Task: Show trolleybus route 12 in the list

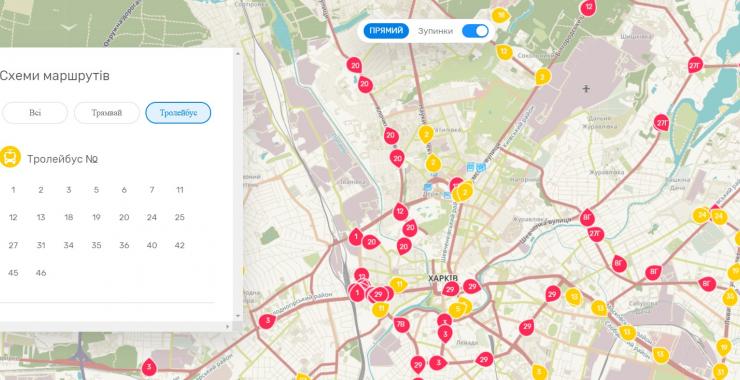Action: 13,217
